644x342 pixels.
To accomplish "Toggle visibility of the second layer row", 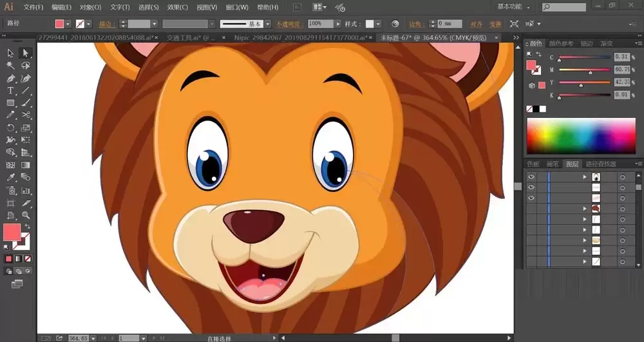I will [531, 187].
